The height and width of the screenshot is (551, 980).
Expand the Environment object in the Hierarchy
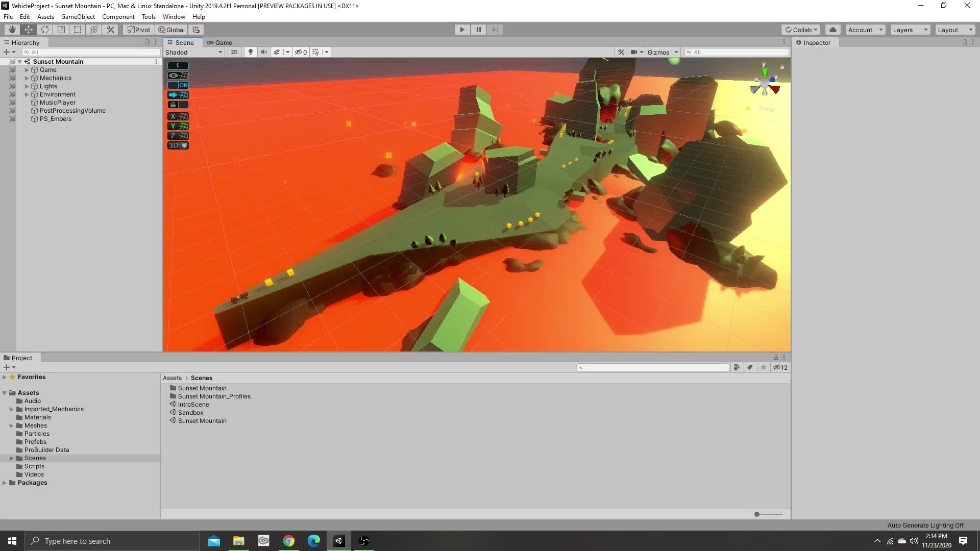point(27,94)
